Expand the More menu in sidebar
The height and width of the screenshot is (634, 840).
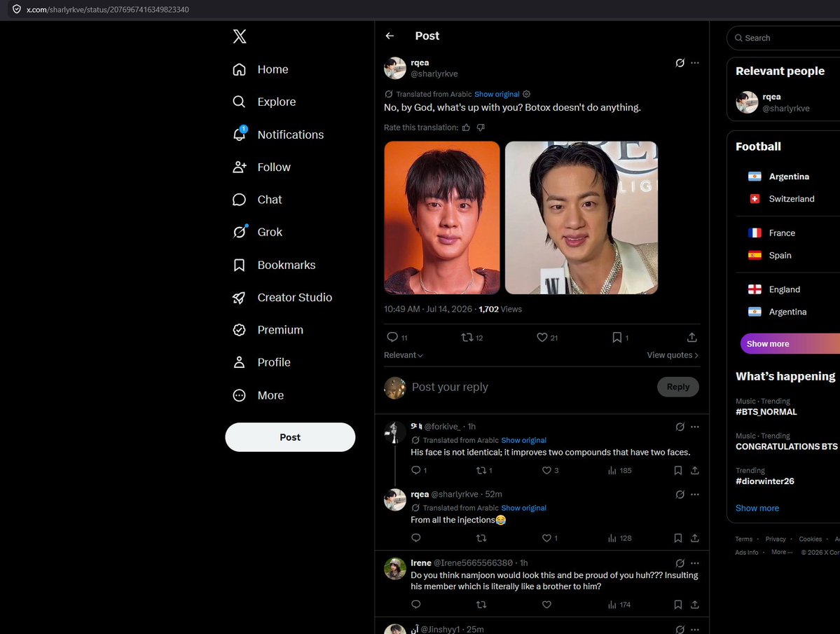[259, 395]
